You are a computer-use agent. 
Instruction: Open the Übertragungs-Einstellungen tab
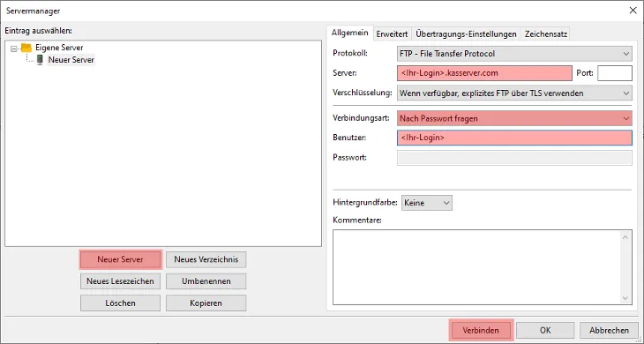pos(466,34)
